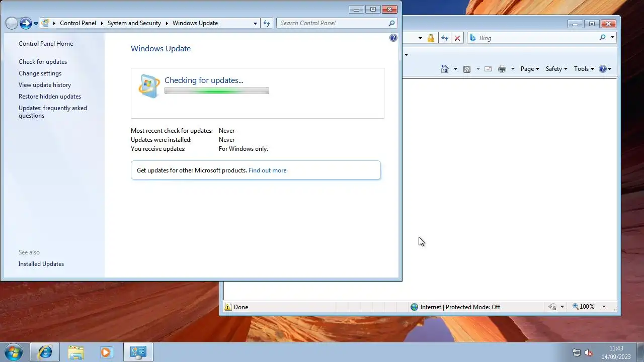
Task: Click the network tray icon
Action: [577, 353]
